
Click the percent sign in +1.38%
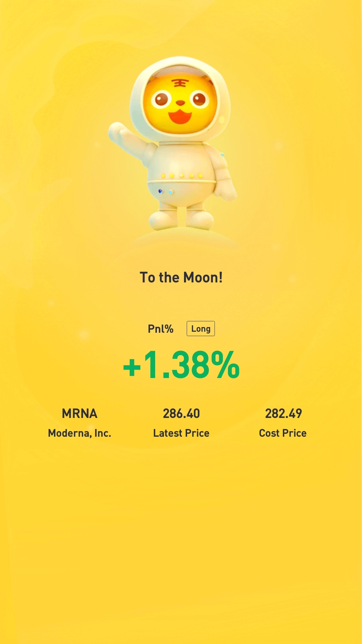point(225,365)
